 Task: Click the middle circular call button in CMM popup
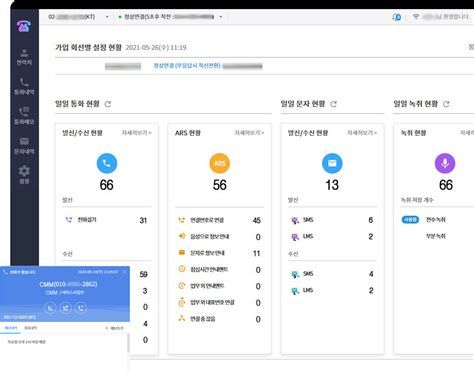point(66,307)
